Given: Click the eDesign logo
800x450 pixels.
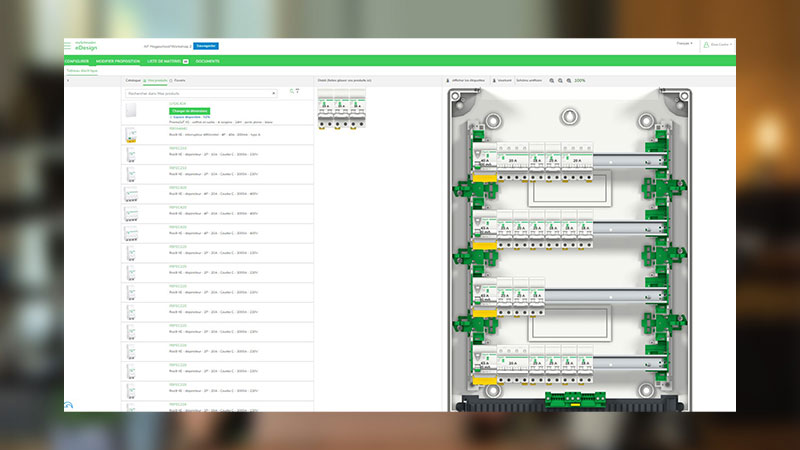Looking at the screenshot, I should pyautogui.click(x=86, y=46).
